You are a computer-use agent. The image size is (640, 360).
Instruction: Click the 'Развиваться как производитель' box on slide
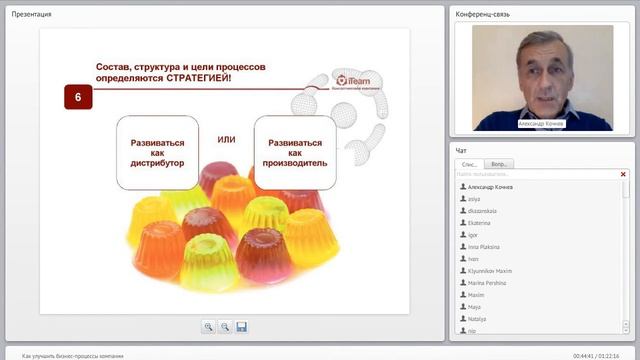(295, 153)
